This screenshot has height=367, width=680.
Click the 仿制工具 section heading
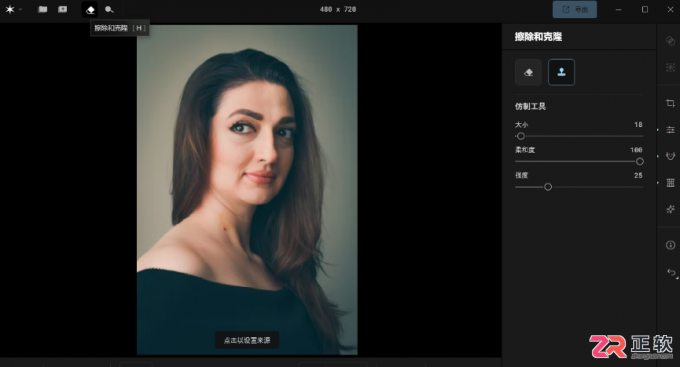point(530,106)
